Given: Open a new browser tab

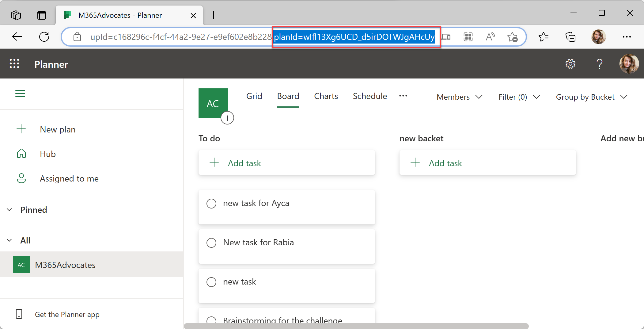Looking at the screenshot, I should [214, 15].
